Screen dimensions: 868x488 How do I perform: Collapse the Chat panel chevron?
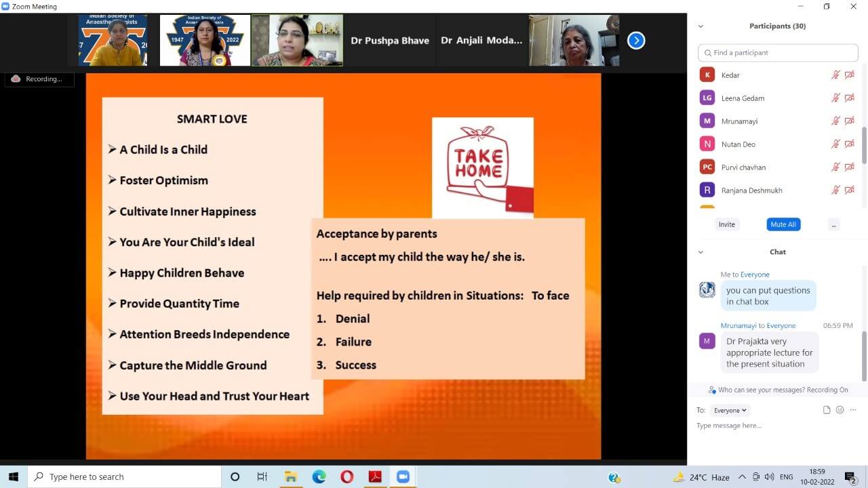(x=701, y=252)
